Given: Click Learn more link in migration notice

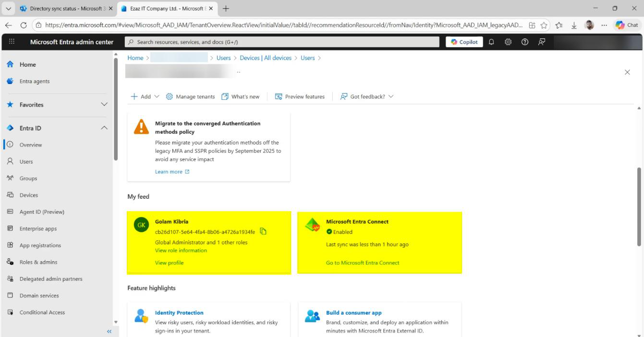Looking at the screenshot, I should (172, 172).
